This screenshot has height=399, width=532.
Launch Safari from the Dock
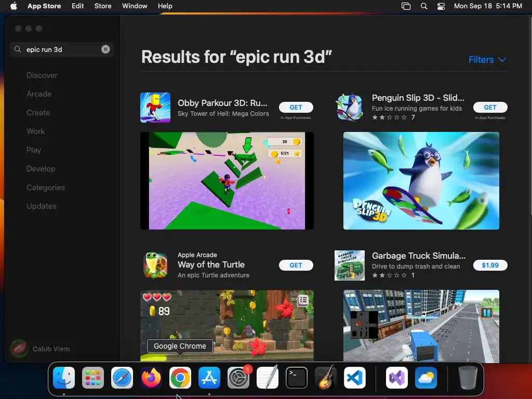122,378
